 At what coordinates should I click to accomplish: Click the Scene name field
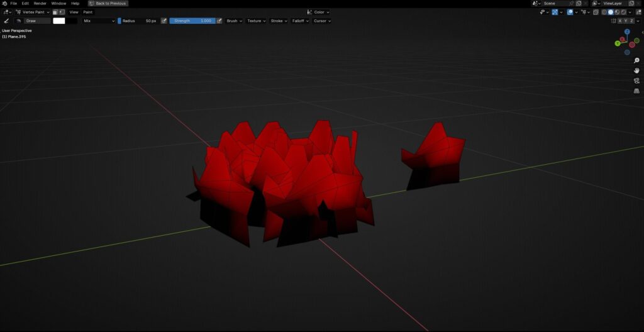click(555, 3)
